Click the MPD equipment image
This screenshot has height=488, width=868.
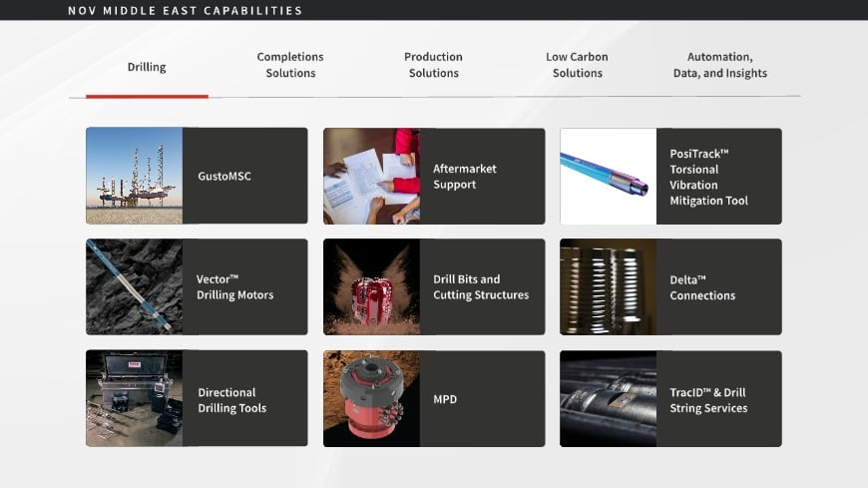click(x=371, y=398)
